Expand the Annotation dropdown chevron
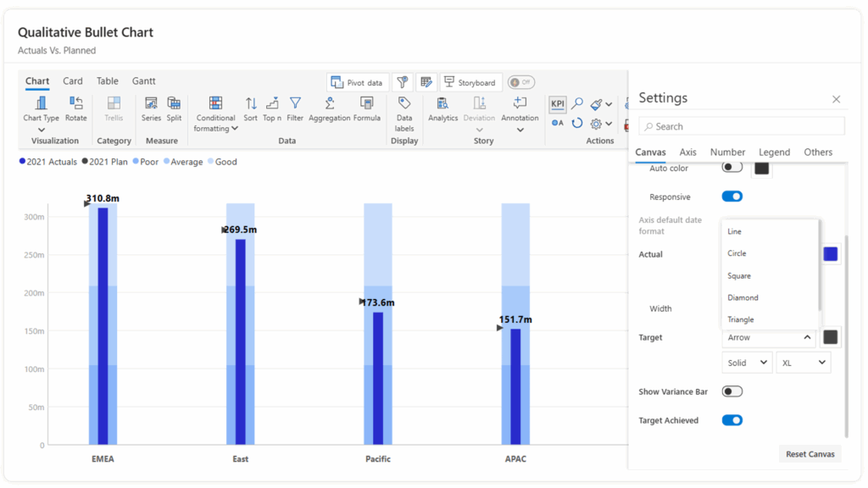 pyautogui.click(x=520, y=130)
